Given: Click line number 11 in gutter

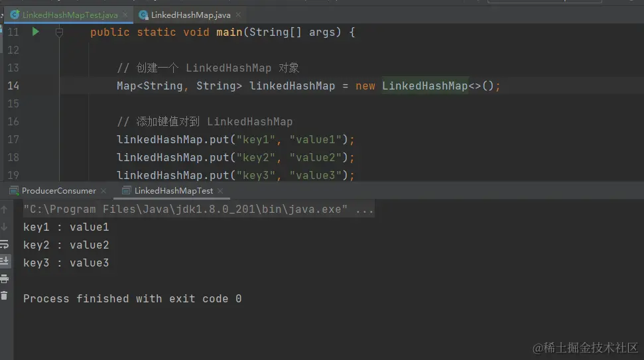Looking at the screenshot, I should pos(13,32).
